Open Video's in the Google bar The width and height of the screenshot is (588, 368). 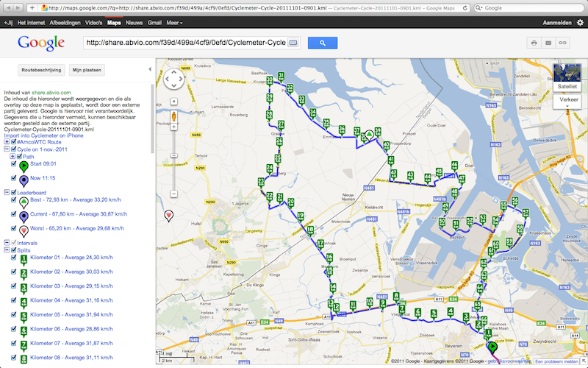[x=94, y=23]
